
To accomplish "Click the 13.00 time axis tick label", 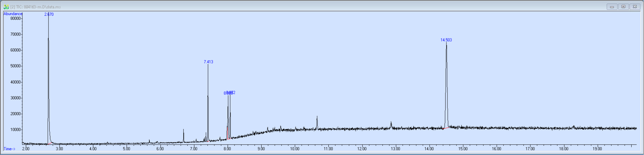I will 396,149.
